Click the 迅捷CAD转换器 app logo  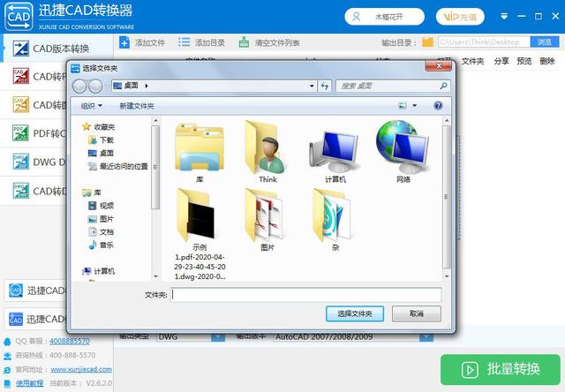pos(19,17)
